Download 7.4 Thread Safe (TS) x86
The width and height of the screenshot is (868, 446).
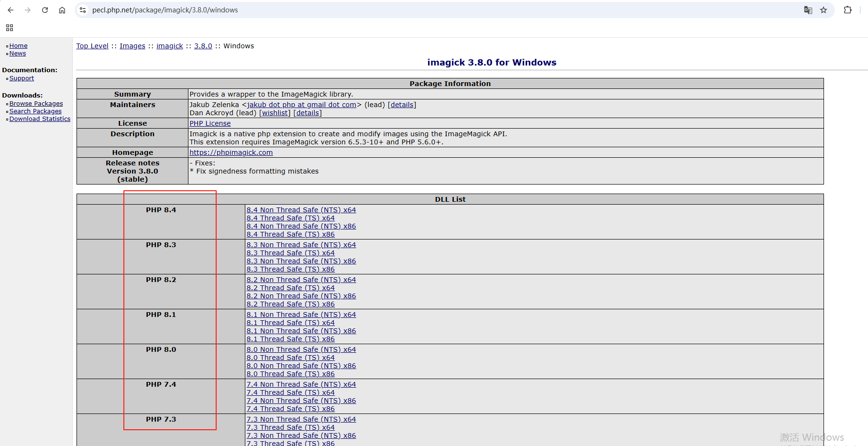(x=291, y=409)
